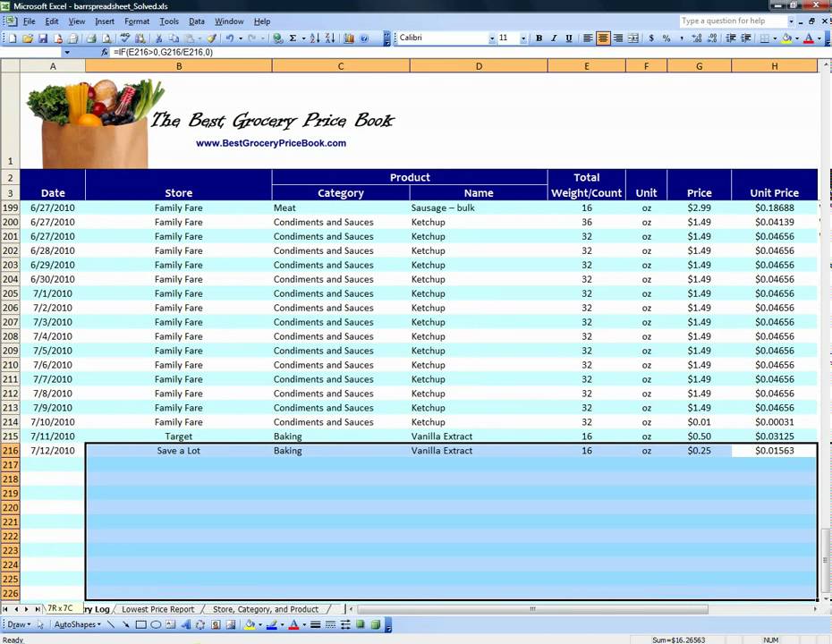The width and height of the screenshot is (832, 644).
Task: Open the Line Style options icon
Action: [315, 625]
